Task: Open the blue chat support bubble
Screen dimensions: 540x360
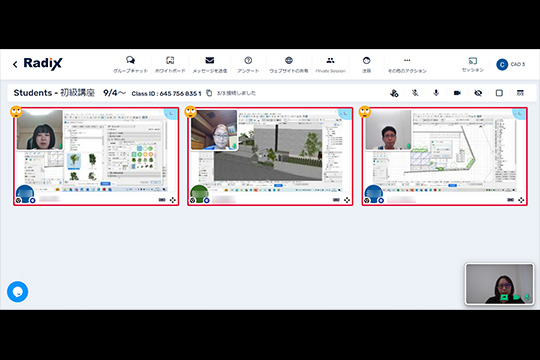Action: coord(18,292)
